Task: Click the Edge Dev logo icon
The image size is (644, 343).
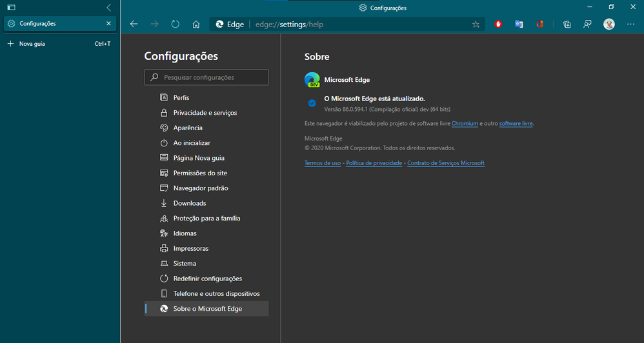Action: (x=312, y=79)
